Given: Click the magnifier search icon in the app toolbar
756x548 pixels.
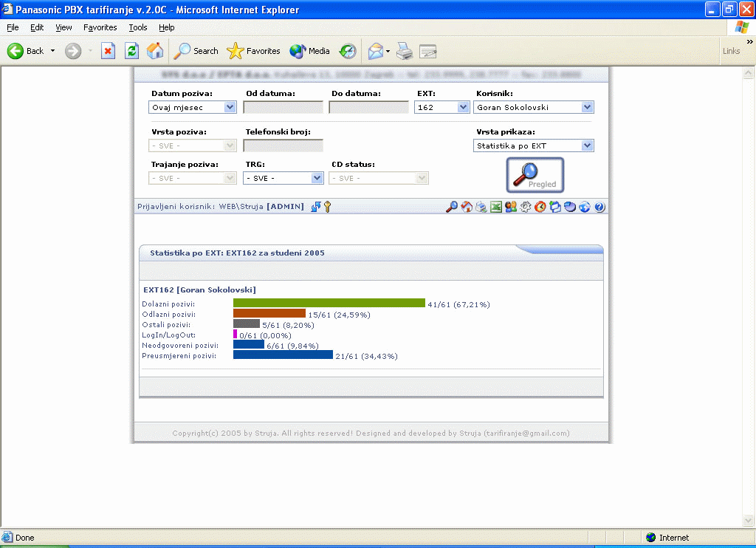Looking at the screenshot, I should tap(452, 207).
